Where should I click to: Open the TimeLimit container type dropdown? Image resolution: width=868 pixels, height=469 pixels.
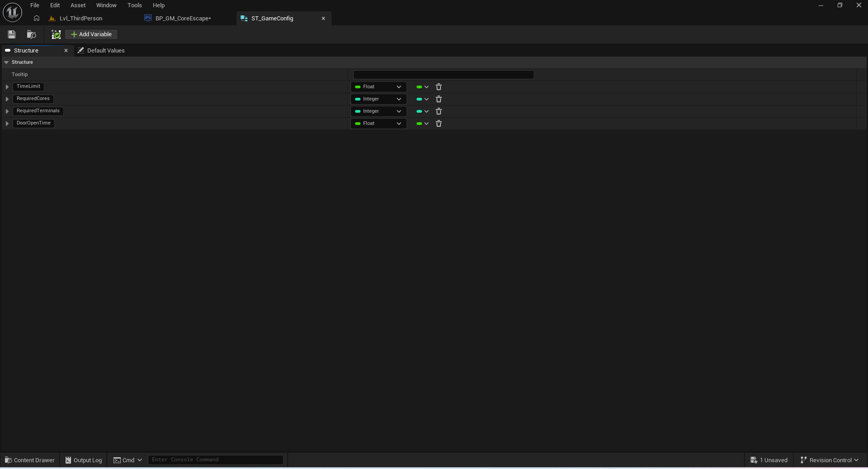[422, 87]
